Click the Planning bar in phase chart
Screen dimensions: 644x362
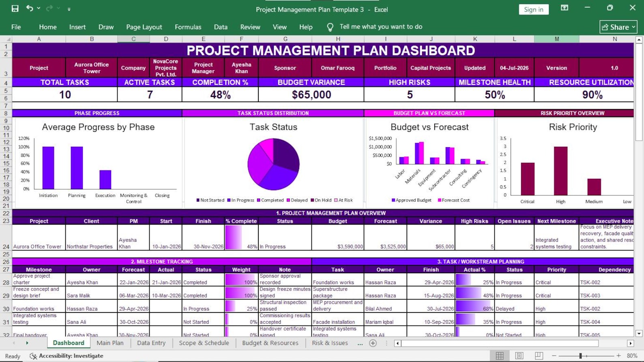(77, 168)
